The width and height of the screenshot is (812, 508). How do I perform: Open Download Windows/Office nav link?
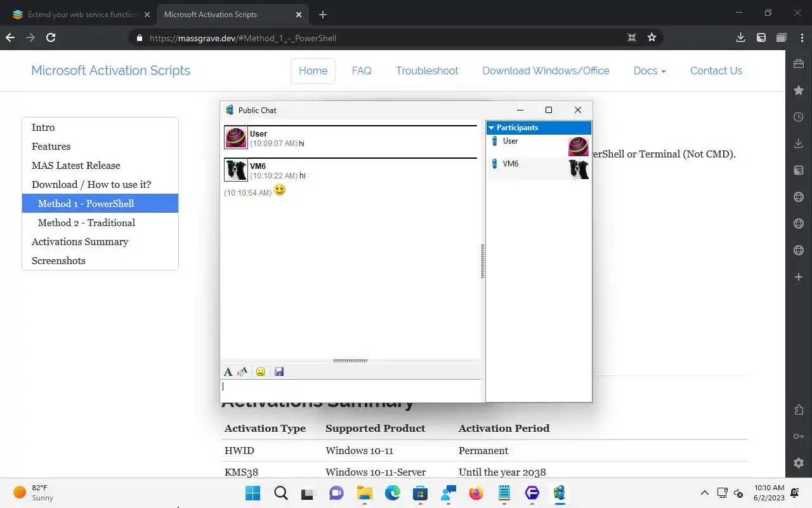point(546,70)
